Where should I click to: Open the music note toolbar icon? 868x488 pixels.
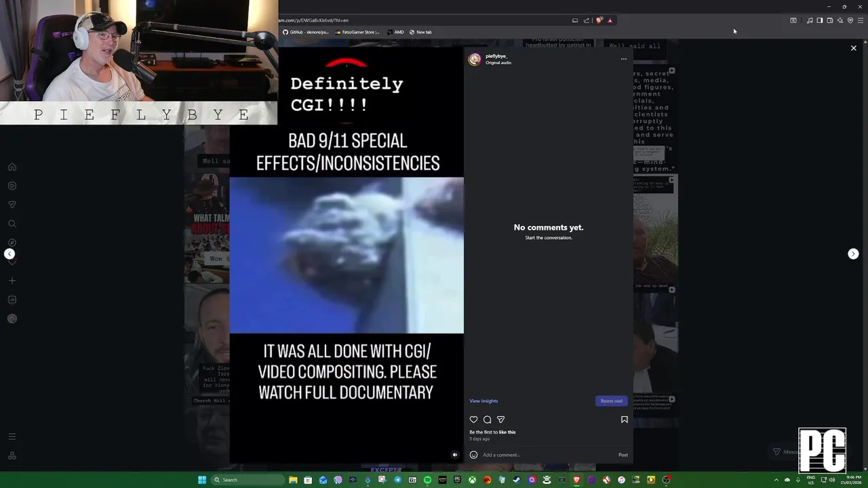pos(810,20)
